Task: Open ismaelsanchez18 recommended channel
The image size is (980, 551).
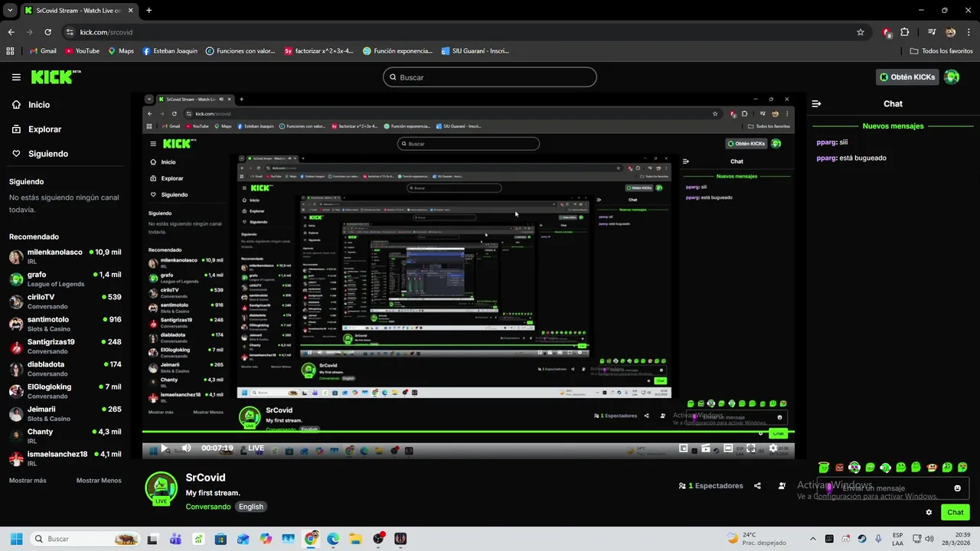Action: pos(65,458)
